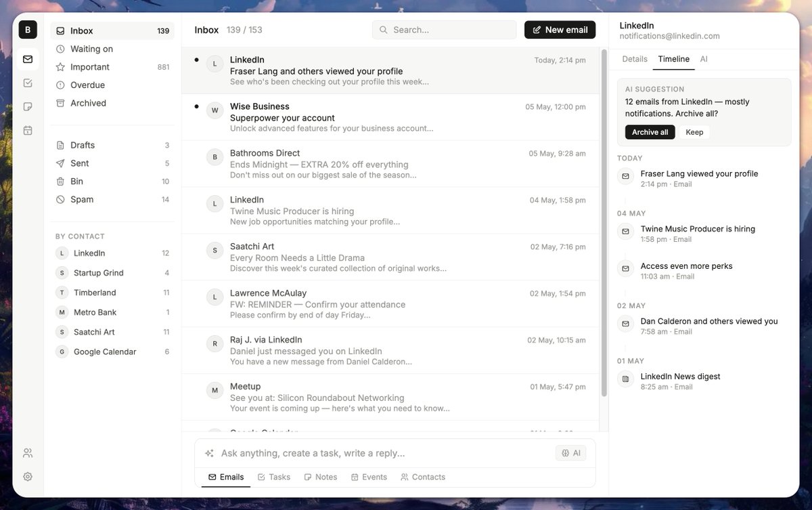
Task: Filter by Startup Grind contact
Action: click(112, 273)
